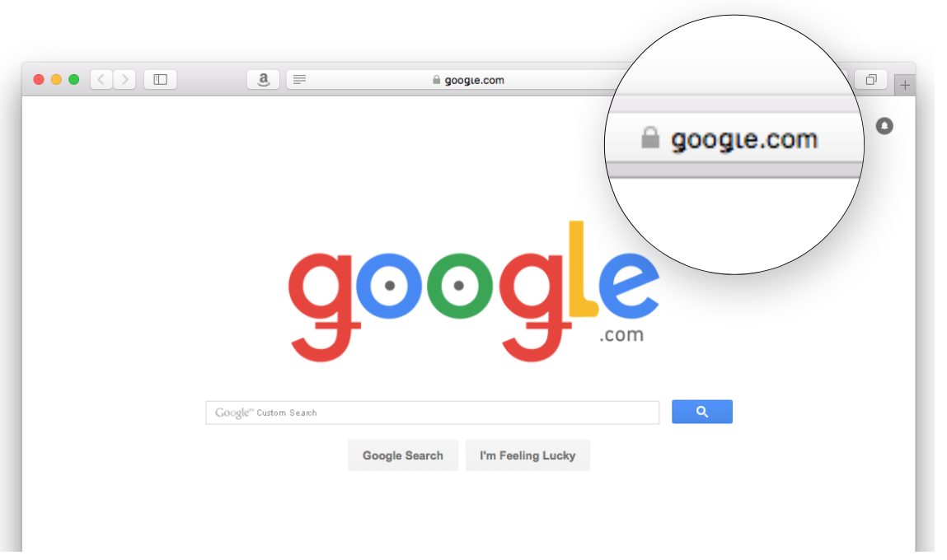
Task: Click the magnified google.com URL text
Action: tap(744, 140)
